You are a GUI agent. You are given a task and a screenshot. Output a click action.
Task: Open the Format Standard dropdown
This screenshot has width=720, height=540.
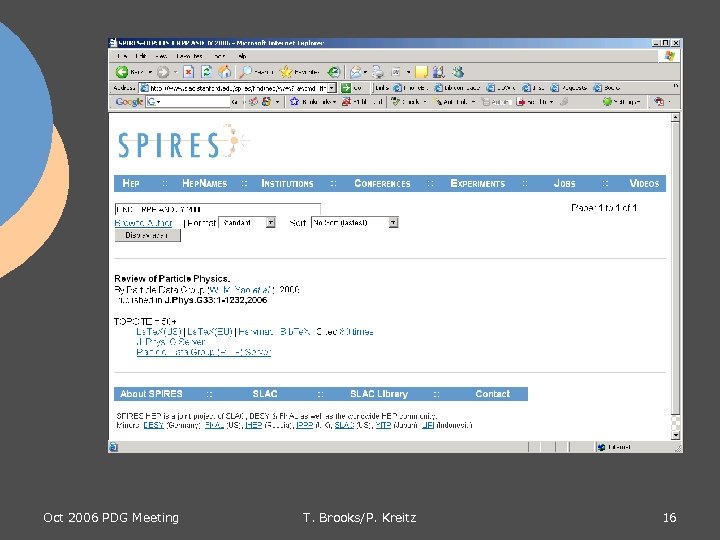(271, 223)
